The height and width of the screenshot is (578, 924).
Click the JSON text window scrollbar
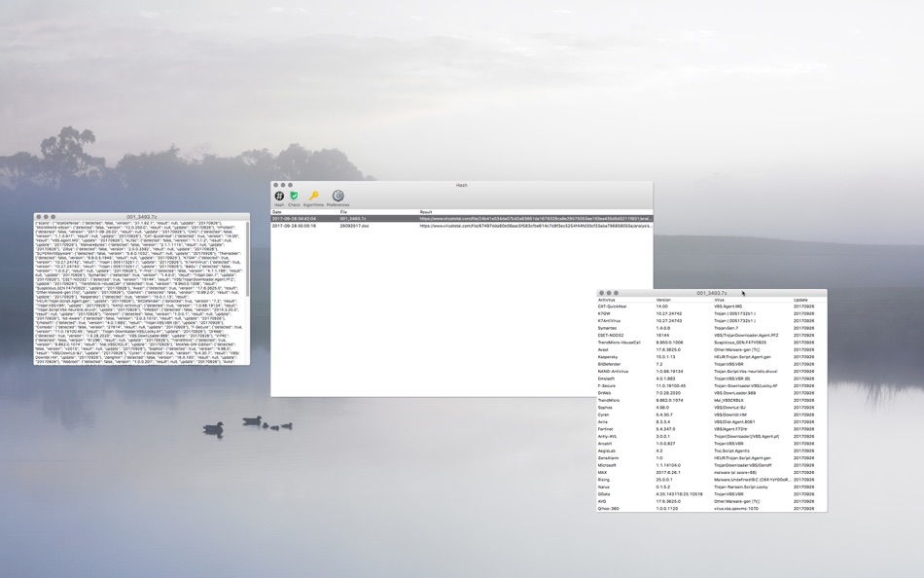pyautogui.click(x=247, y=260)
